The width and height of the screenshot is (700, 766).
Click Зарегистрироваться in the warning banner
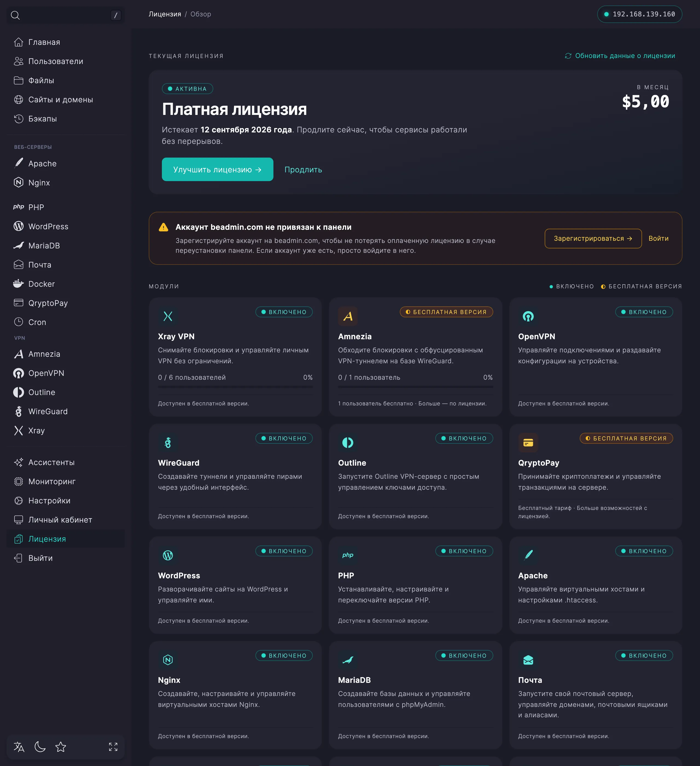pos(593,239)
